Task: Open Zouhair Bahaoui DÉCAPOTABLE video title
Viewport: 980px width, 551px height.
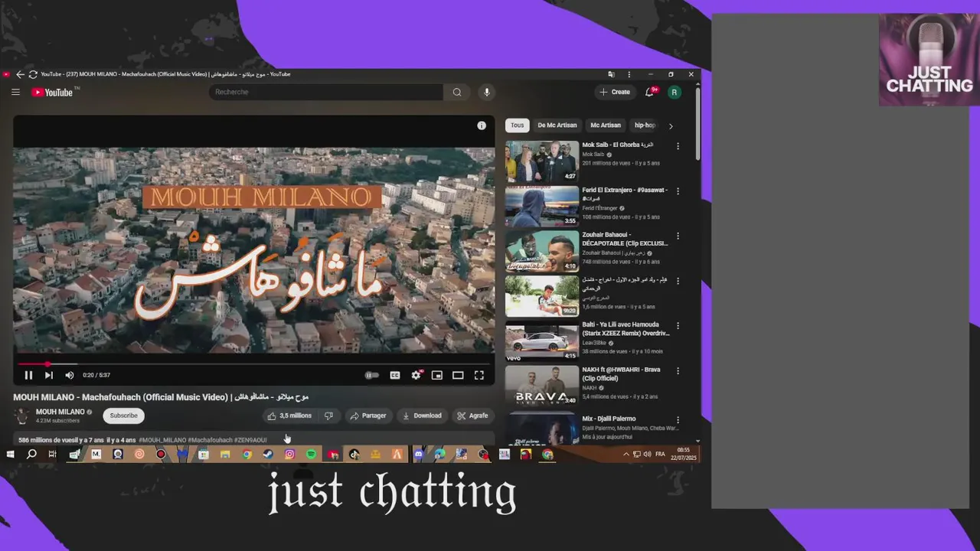Action: 625,239
